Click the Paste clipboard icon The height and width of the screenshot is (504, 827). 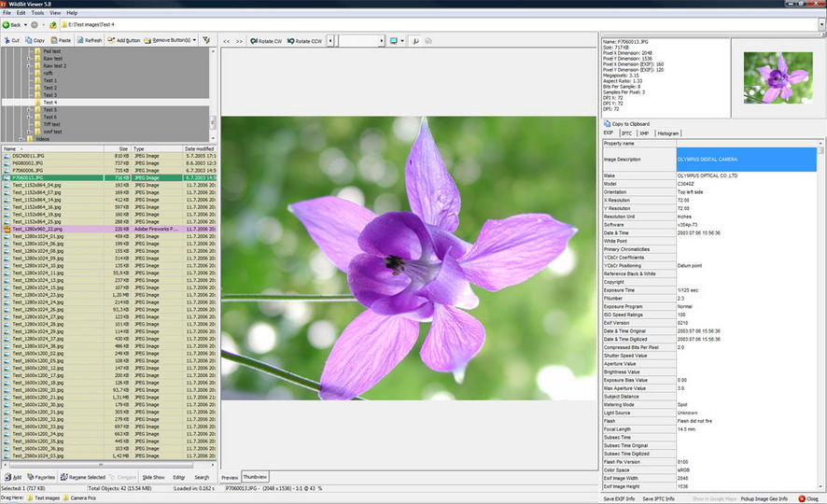(x=54, y=40)
